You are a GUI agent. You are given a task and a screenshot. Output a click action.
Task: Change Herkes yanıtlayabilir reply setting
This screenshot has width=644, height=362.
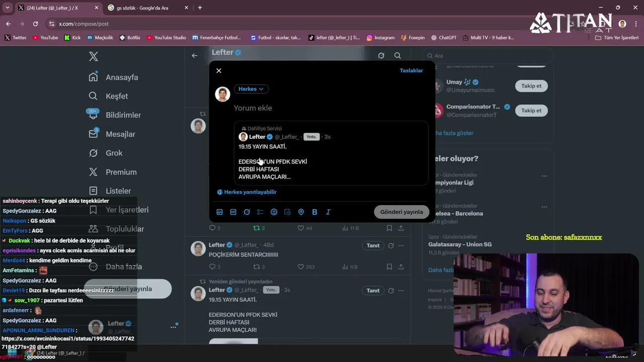(x=247, y=192)
